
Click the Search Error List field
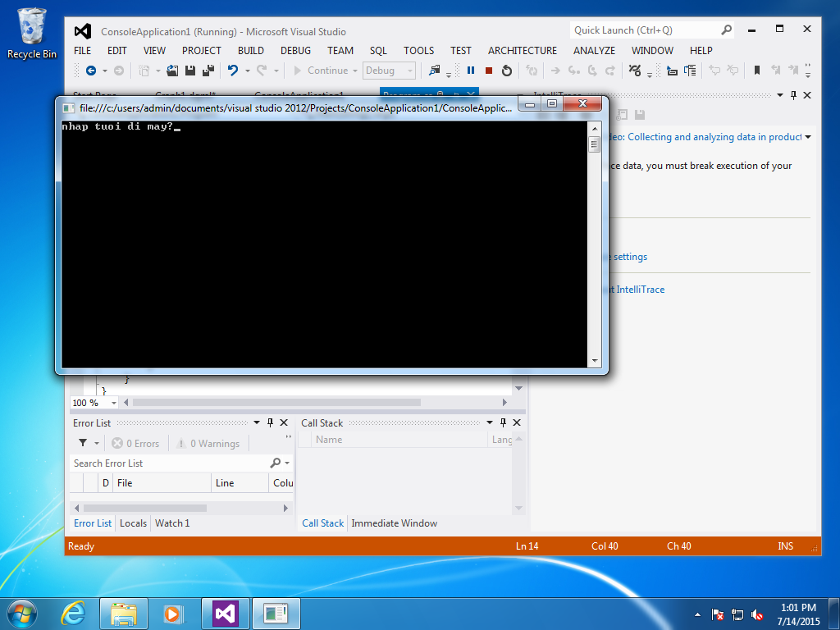pos(168,463)
